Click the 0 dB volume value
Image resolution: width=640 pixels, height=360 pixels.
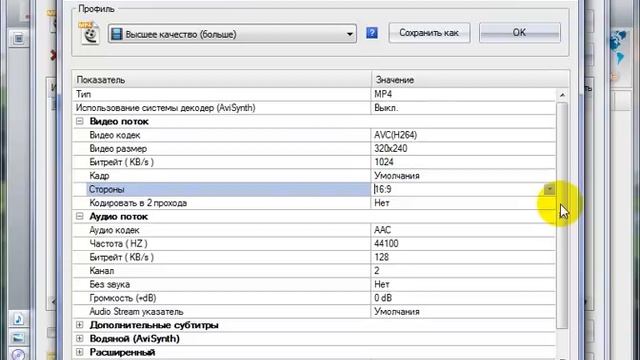(383, 298)
